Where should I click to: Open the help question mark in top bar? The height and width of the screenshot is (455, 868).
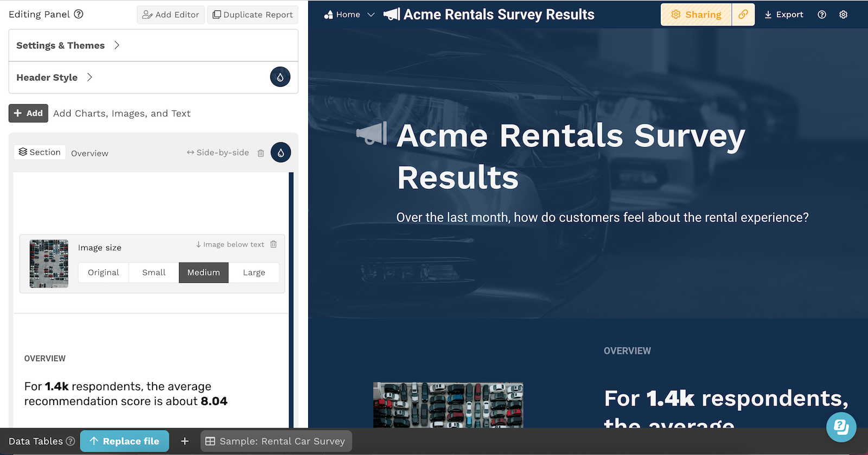pyautogui.click(x=822, y=15)
